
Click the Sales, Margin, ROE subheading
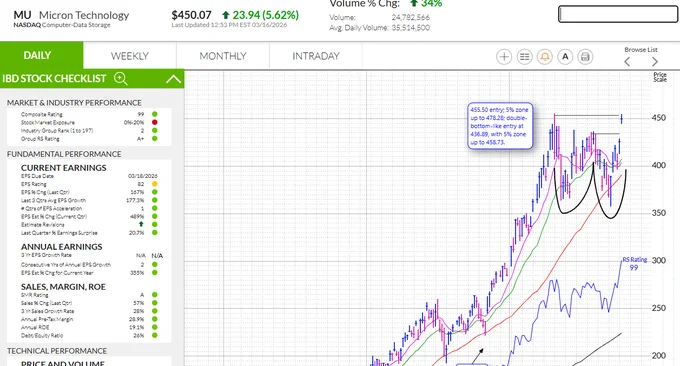[63, 287]
